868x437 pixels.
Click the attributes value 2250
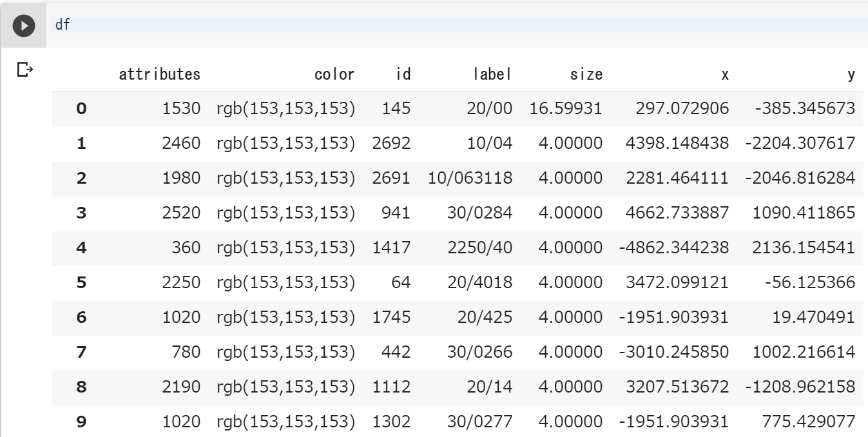(181, 283)
